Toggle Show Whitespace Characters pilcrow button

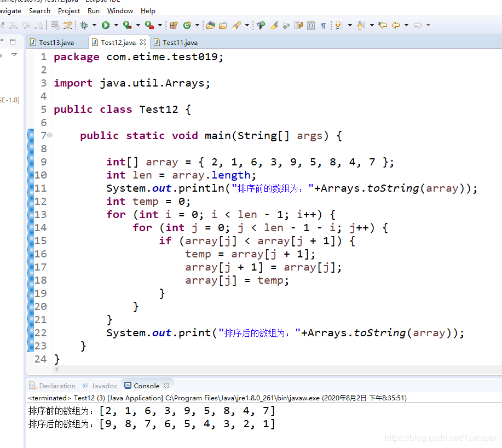point(323,25)
